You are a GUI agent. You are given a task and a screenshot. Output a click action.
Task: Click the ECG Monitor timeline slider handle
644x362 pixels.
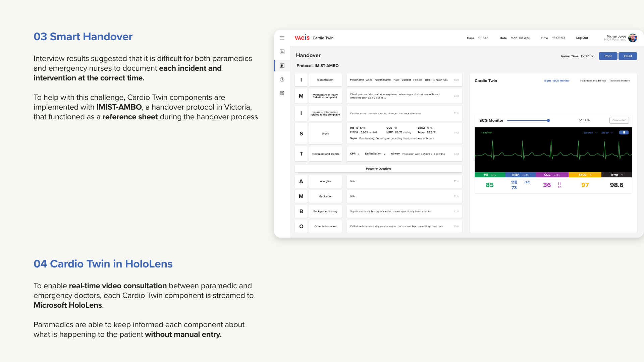[548, 120]
